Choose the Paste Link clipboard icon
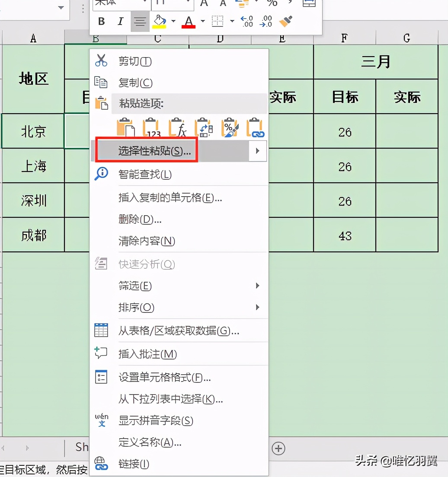The height and width of the screenshot is (477, 448). [255, 127]
